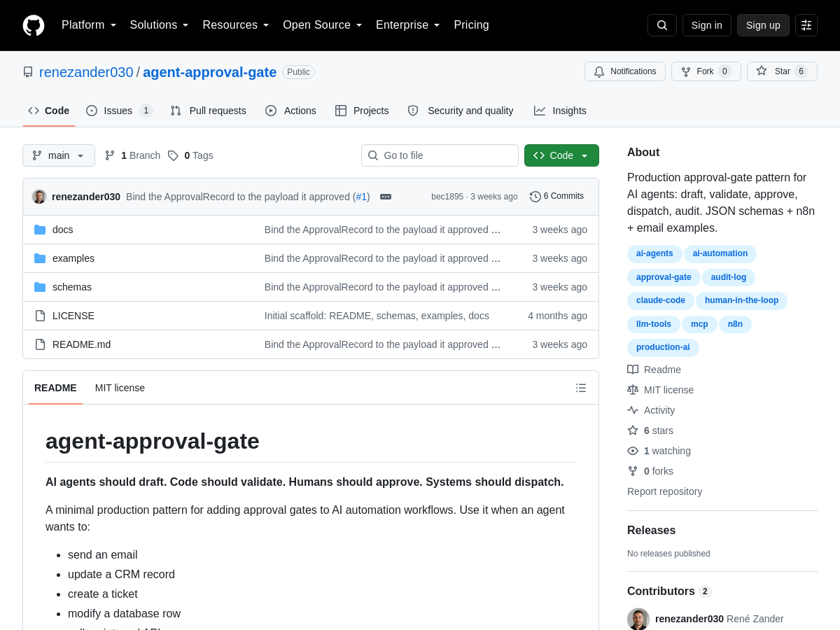
Task: Click the n8n topic tag
Action: point(735,324)
